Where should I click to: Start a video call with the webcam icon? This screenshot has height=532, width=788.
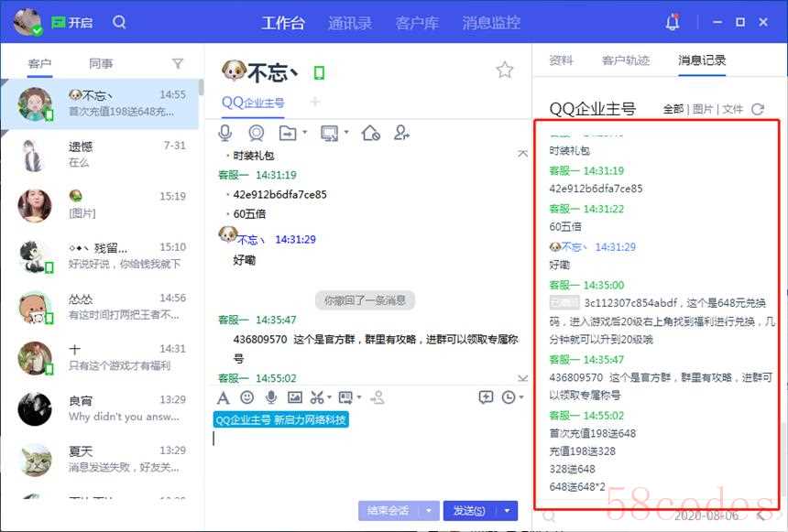tap(257, 133)
